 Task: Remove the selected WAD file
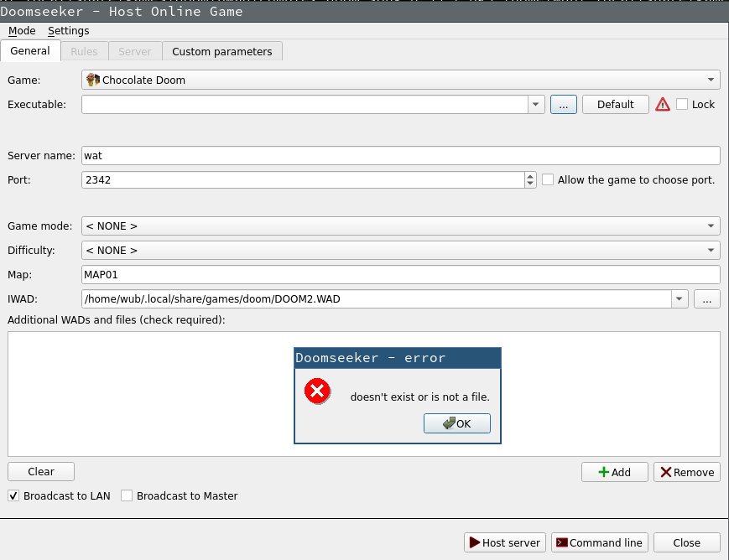click(686, 472)
